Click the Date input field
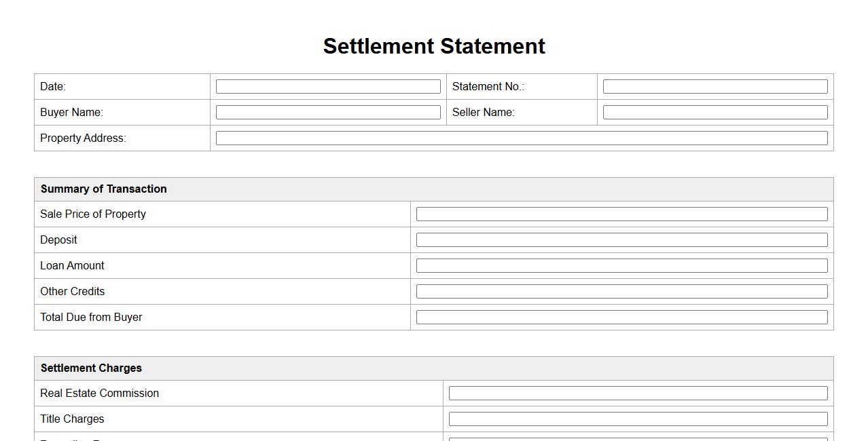 328,87
